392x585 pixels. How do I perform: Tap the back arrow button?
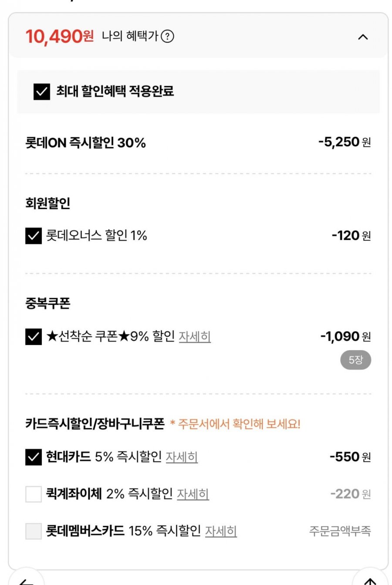click(x=26, y=580)
